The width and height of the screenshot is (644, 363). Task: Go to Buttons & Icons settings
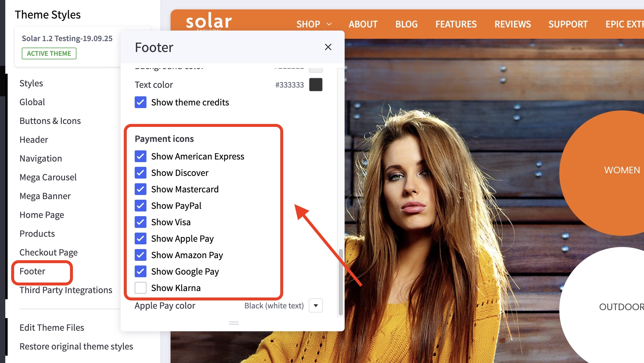[x=50, y=121]
